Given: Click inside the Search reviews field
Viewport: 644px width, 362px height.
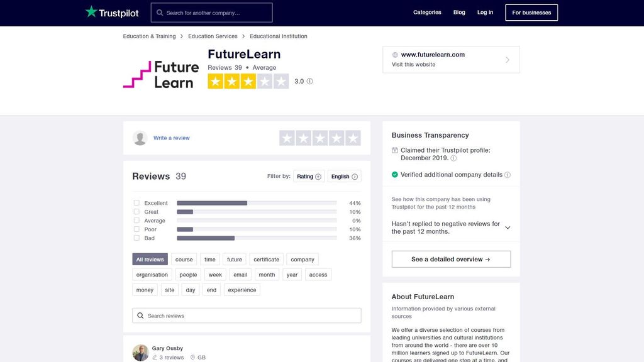Looking at the screenshot, I should click(245, 315).
